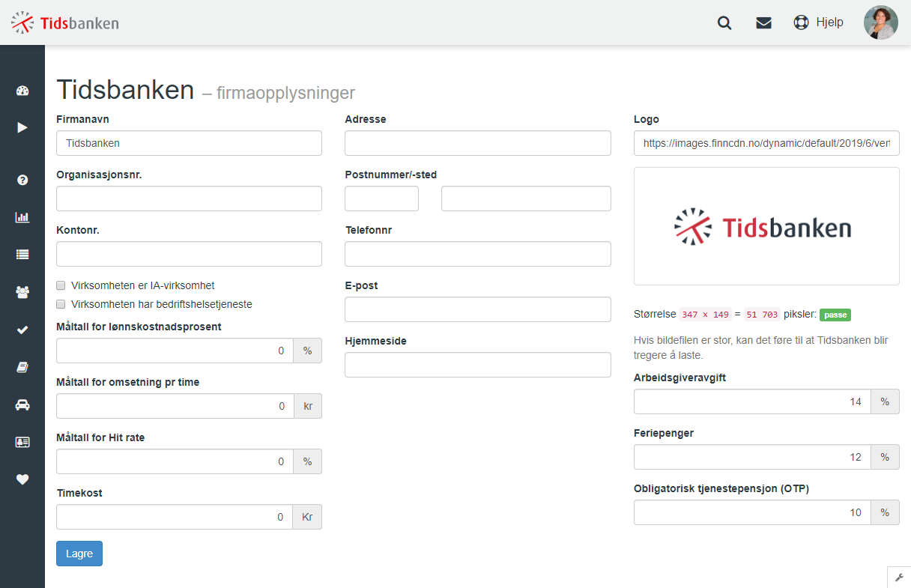The height and width of the screenshot is (588, 911).
Task: Focus the Obligatorisk tjenestepensjon (OTP) field
Action: pyautogui.click(x=752, y=512)
